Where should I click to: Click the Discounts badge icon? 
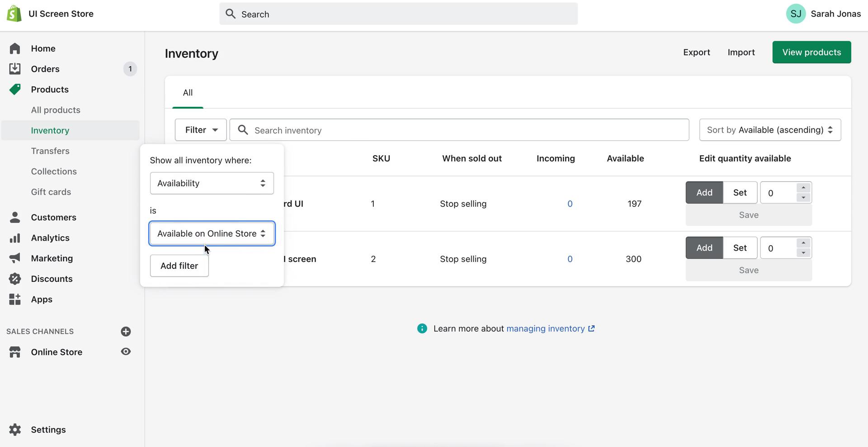[x=15, y=279]
